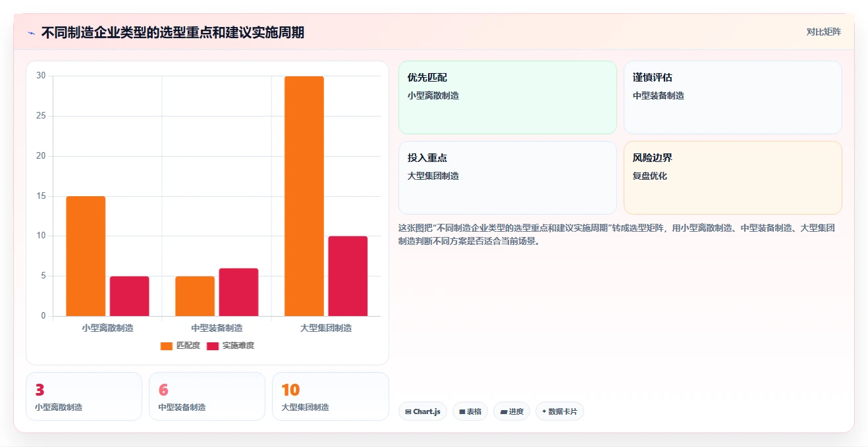Click the y-axis value 15
This screenshot has height=447, width=868.
coord(41,196)
